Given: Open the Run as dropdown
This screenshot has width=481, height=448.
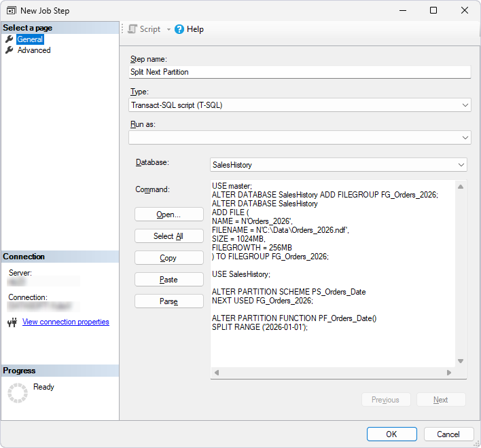Looking at the screenshot, I should [x=300, y=138].
